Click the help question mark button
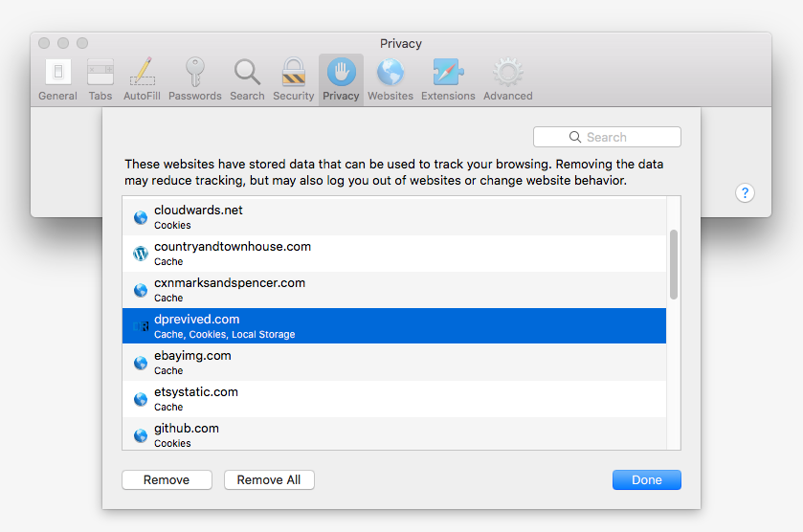 745,193
